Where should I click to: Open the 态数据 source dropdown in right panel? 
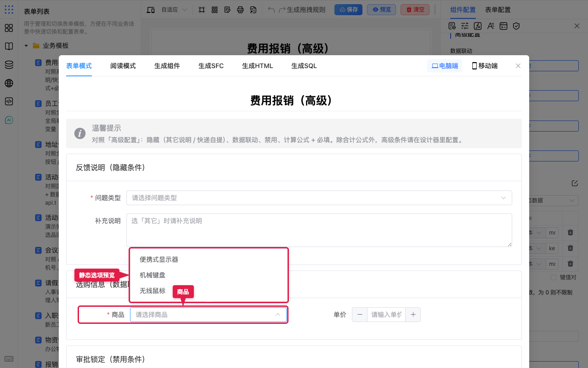point(553,201)
